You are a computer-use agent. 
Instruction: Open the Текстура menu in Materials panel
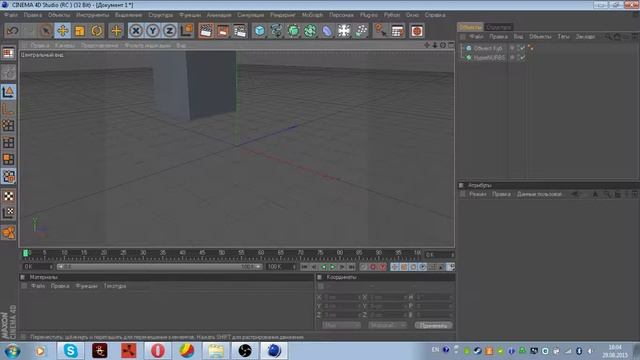coord(115,286)
